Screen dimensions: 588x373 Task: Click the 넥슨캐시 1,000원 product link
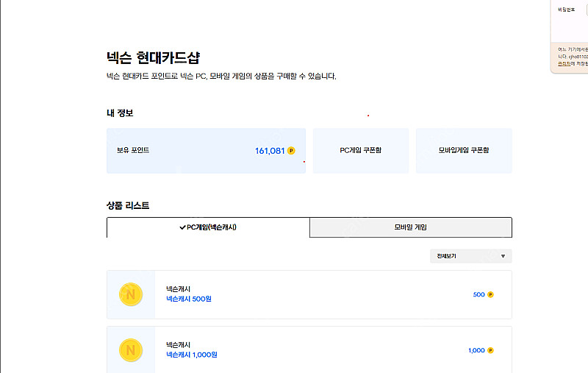pyautogui.click(x=192, y=355)
